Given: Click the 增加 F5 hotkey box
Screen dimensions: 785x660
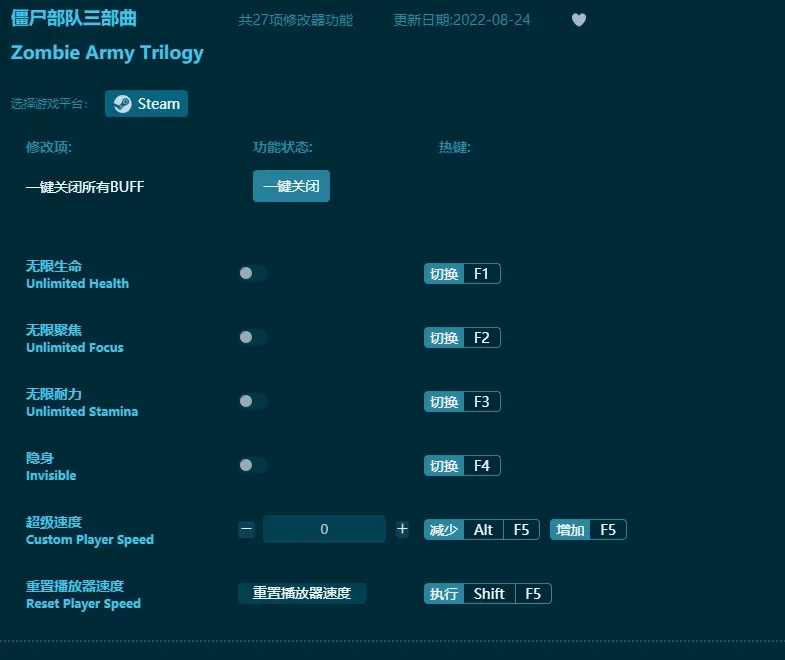Looking at the screenshot, I should pos(588,530).
